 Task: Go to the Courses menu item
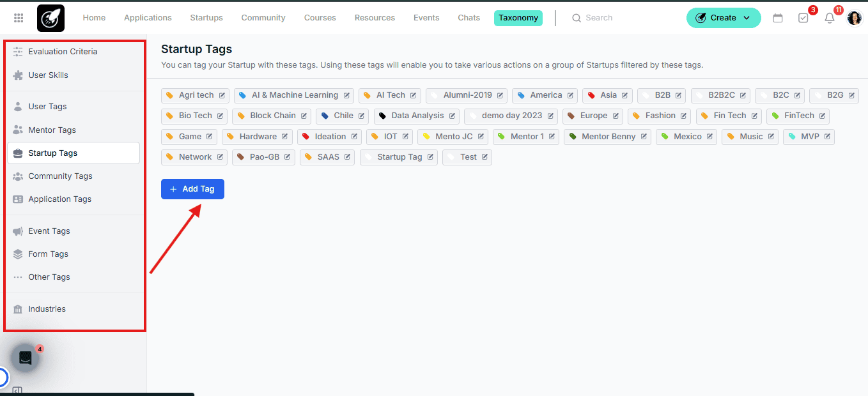(x=320, y=18)
